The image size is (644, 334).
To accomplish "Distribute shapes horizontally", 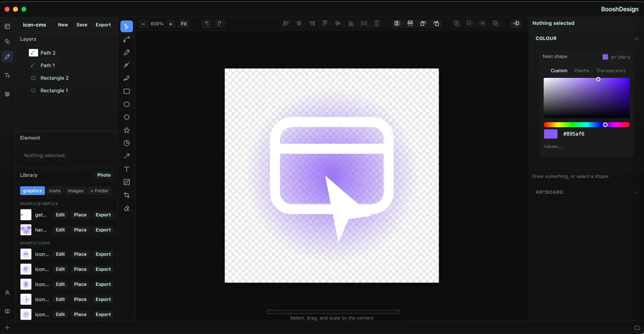I will pos(364,23).
